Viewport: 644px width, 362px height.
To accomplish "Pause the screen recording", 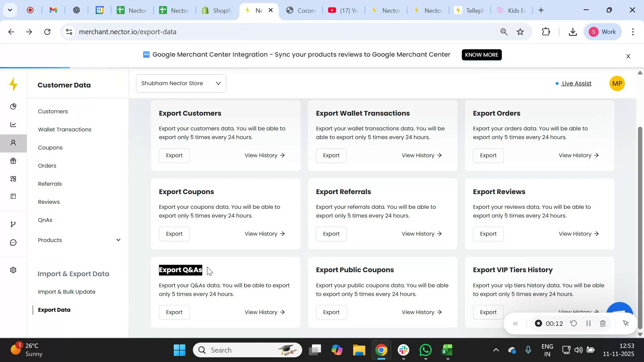I will (x=588, y=323).
